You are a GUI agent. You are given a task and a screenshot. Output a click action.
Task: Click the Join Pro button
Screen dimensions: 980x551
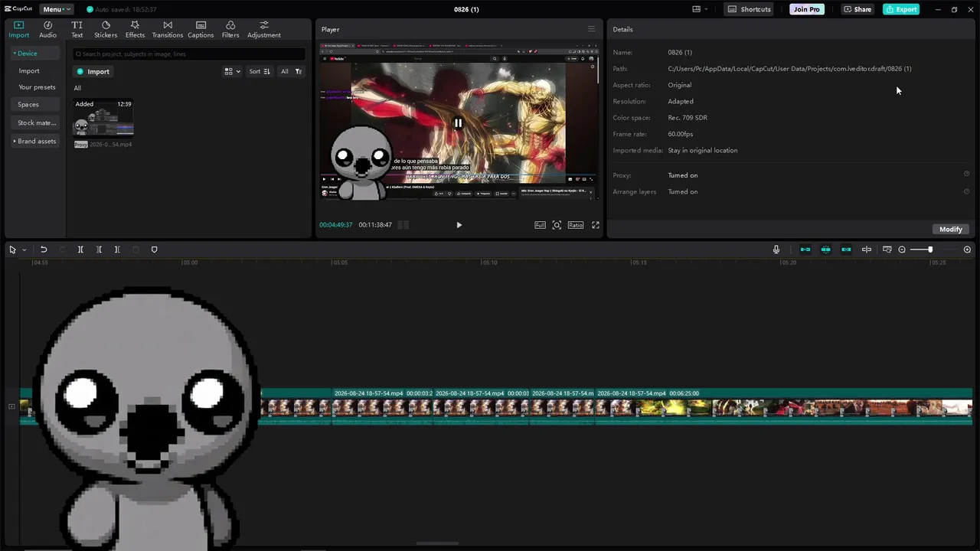pyautogui.click(x=807, y=9)
